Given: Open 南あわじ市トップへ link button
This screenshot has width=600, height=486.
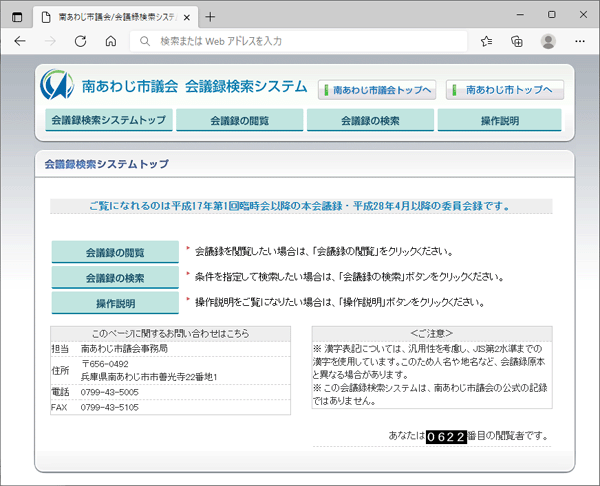Looking at the screenshot, I should point(505,90).
